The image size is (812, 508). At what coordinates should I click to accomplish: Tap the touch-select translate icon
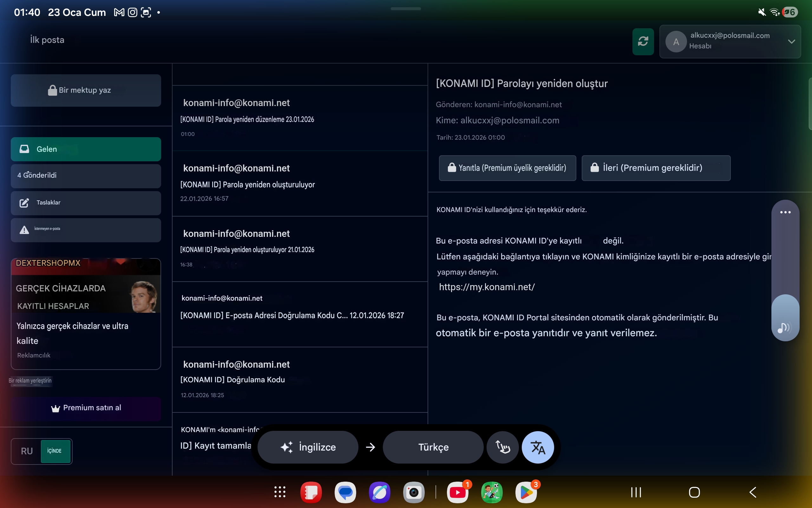[503, 447]
